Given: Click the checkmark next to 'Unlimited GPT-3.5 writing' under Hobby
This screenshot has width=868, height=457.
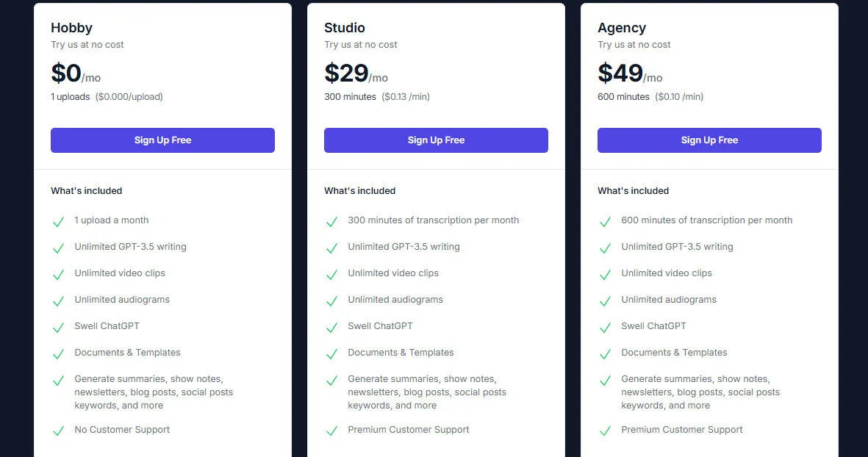Looking at the screenshot, I should [x=58, y=247].
